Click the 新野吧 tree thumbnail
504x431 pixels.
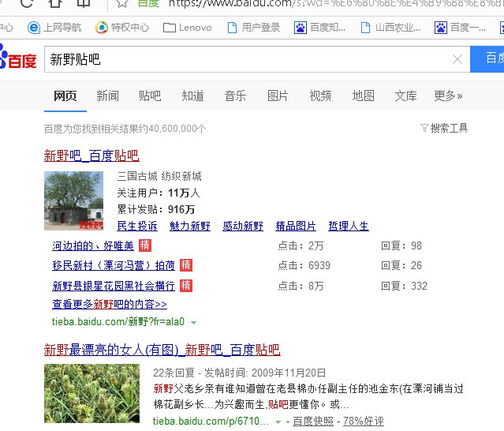click(x=73, y=201)
